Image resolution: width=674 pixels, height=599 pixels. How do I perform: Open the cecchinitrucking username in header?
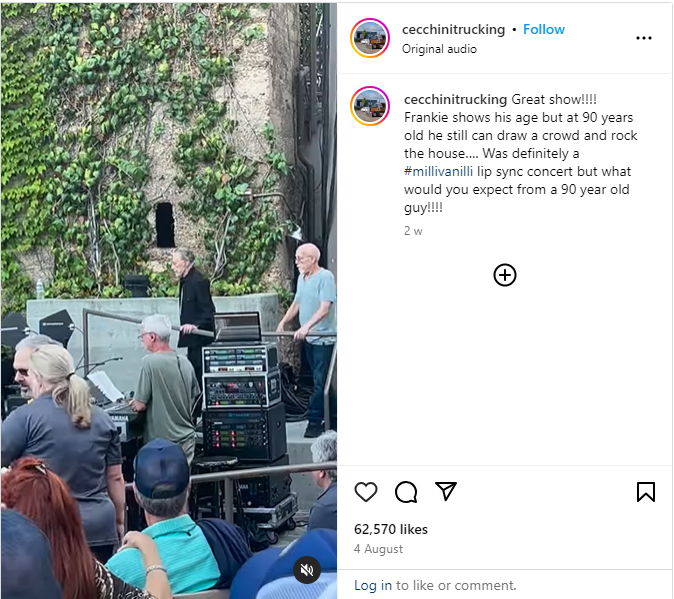453,29
